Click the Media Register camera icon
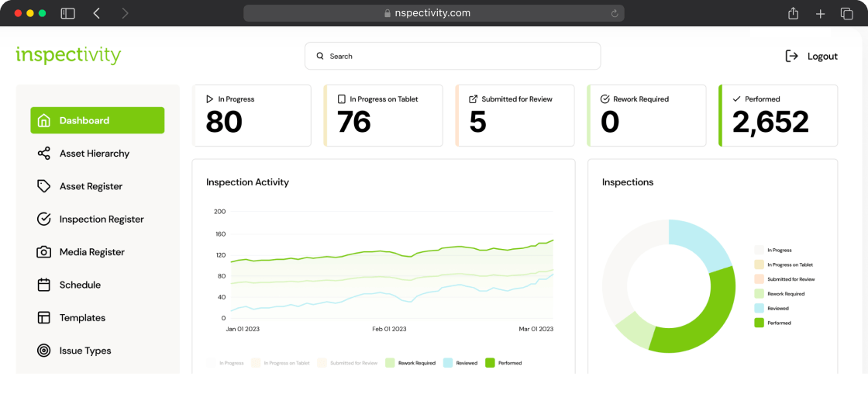This screenshot has width=868, height=408. [x=43, y=252]
